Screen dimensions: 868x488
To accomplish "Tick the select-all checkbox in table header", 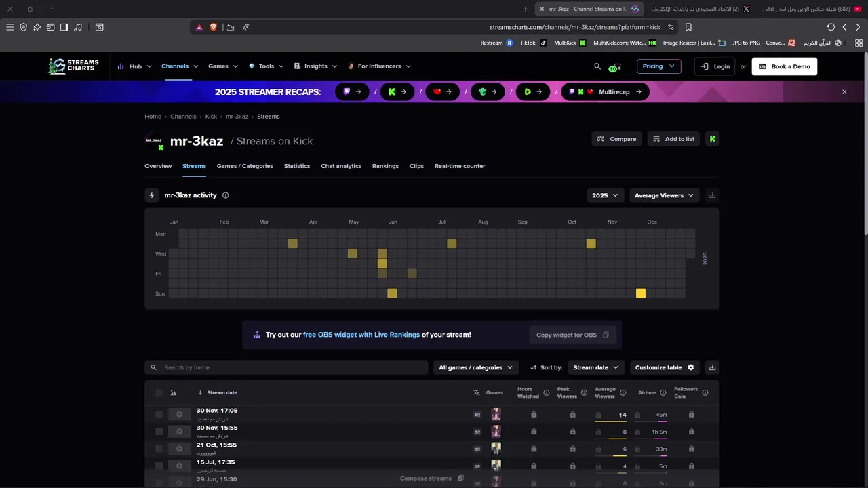I will tap(159, 393).
